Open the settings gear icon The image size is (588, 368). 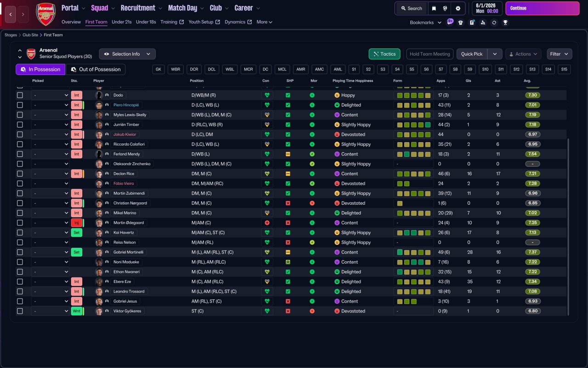(458, 8)
